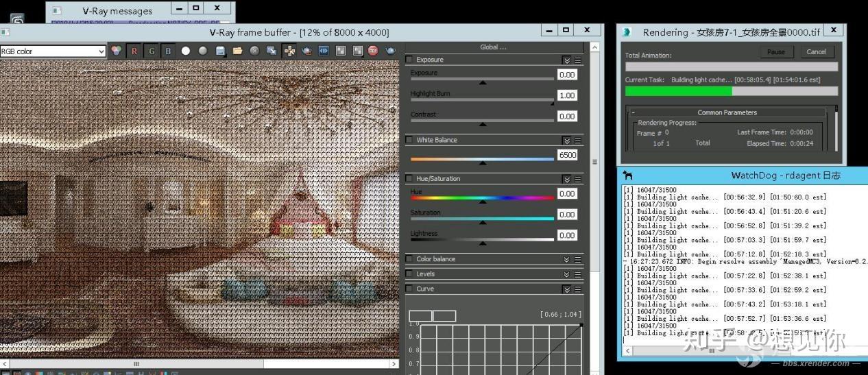Collapse the Curve rollout chevron
The width and height of the screenshot is (868, 375).
point(567,289)
